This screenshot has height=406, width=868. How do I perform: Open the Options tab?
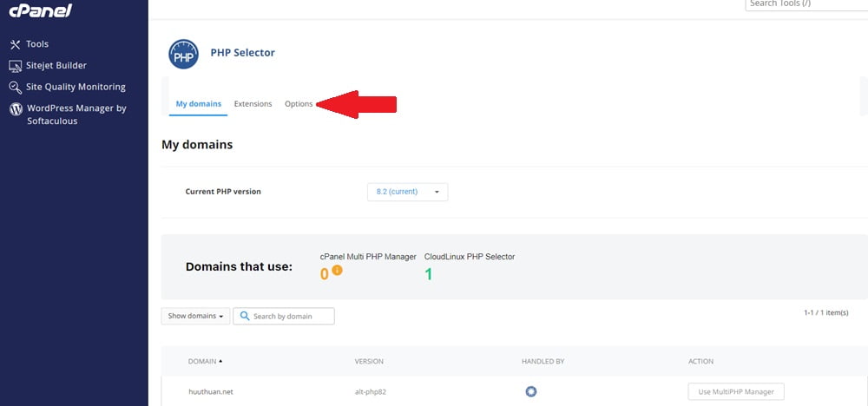299,104
